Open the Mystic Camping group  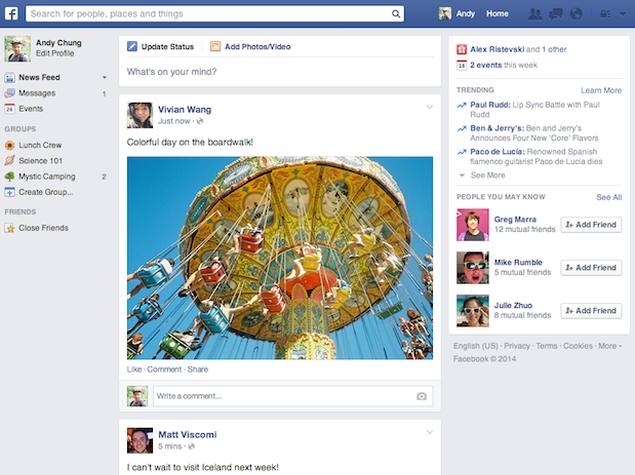point(46,177)
